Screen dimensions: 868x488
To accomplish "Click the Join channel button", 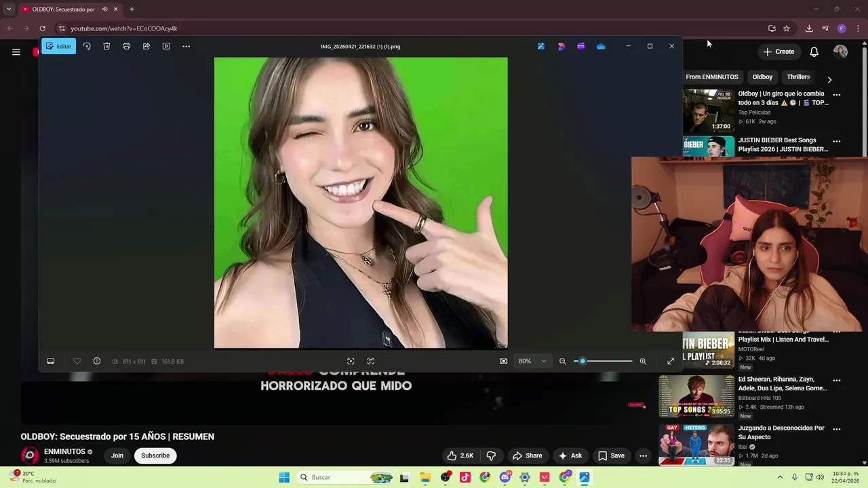I will 117,455.
